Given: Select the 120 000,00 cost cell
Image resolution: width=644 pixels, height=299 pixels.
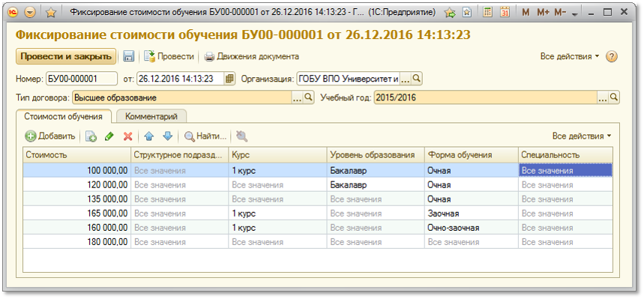Looking at the screenshot, I should [x=76, y=185].
